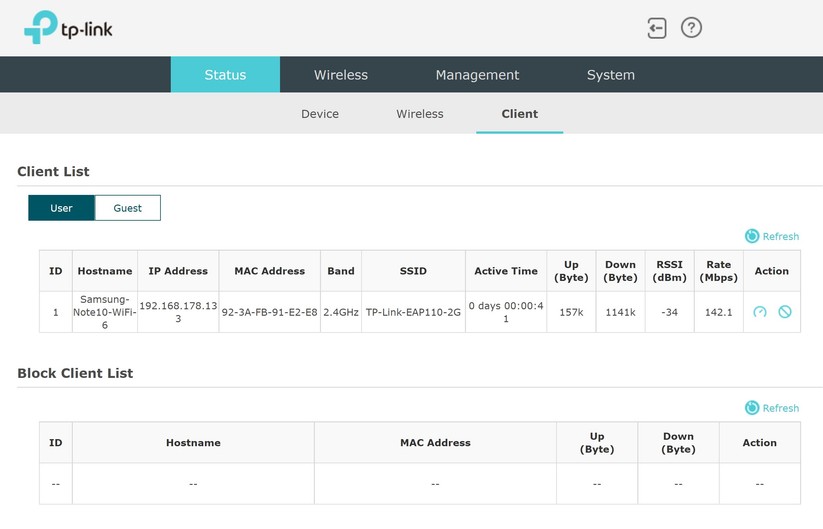Open the help question mark icon
Image resolution: width=823 pixels, height=529 pixels.
click(x=691, y=27)
